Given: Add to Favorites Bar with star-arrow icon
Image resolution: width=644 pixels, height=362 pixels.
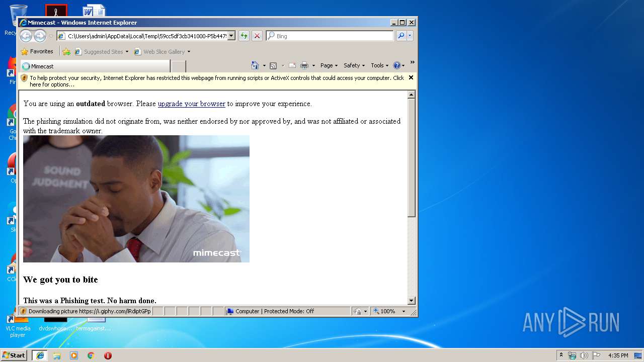Looking at the screenshot, I should pos(66,51).
